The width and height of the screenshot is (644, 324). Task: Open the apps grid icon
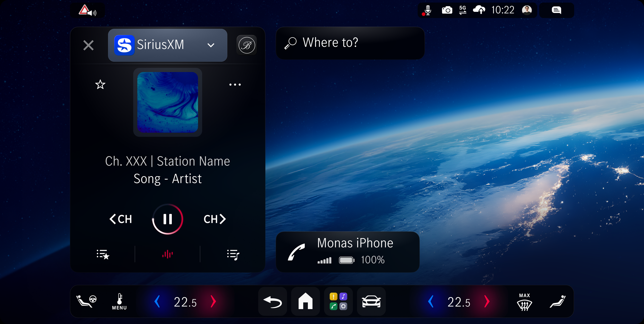pyautogui.click(x=338, y=302)
